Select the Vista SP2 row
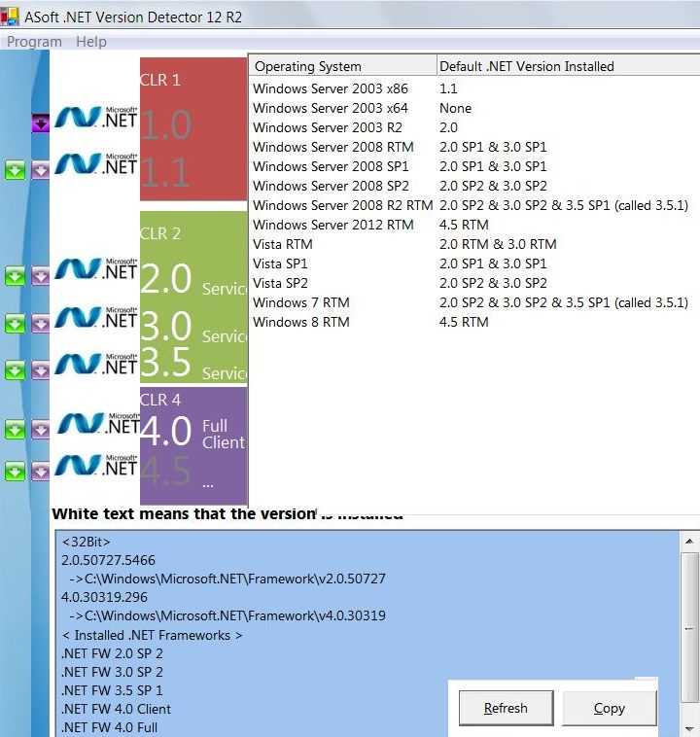The width and height of the screenshot is (700, 737). 473,283
